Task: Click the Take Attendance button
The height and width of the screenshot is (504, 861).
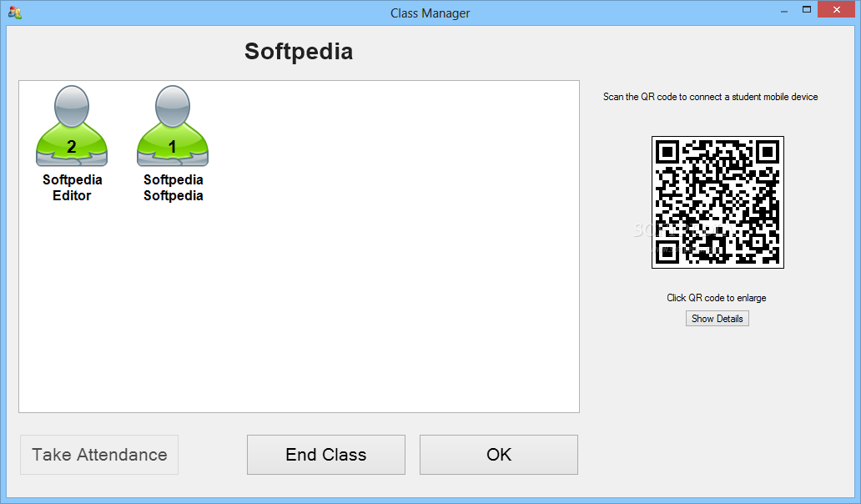Action: [99, 455]
